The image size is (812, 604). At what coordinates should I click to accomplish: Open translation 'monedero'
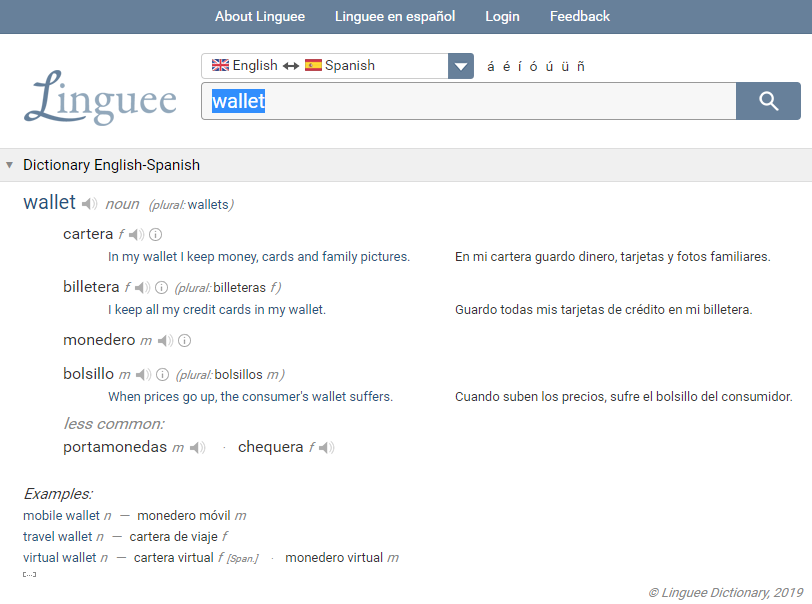tap(99, 340)
